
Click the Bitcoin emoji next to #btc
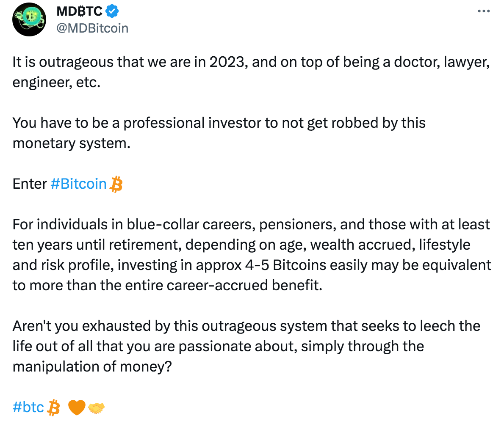(54, 408)
